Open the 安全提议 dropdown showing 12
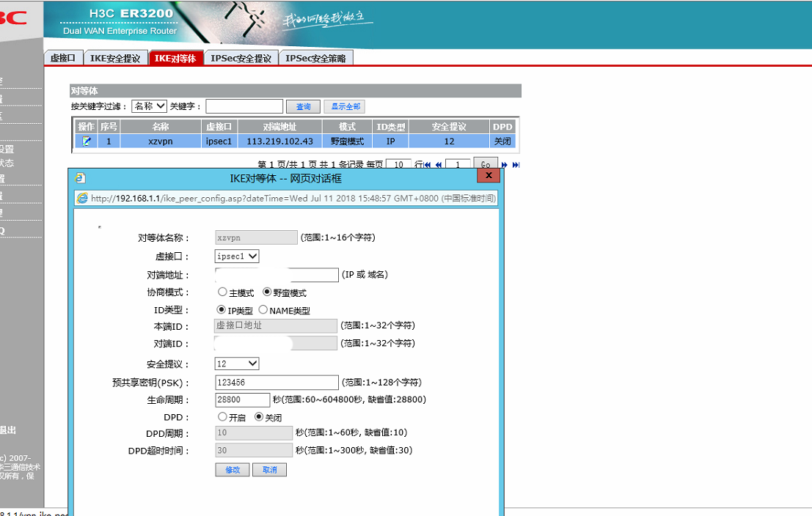This screenshot has height=516, width=812. pos(237,364)
